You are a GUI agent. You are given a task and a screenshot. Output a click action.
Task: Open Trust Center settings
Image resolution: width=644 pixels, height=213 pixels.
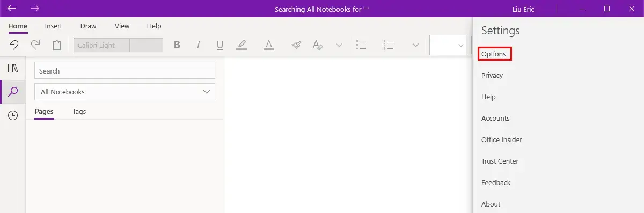pos(500,161)
